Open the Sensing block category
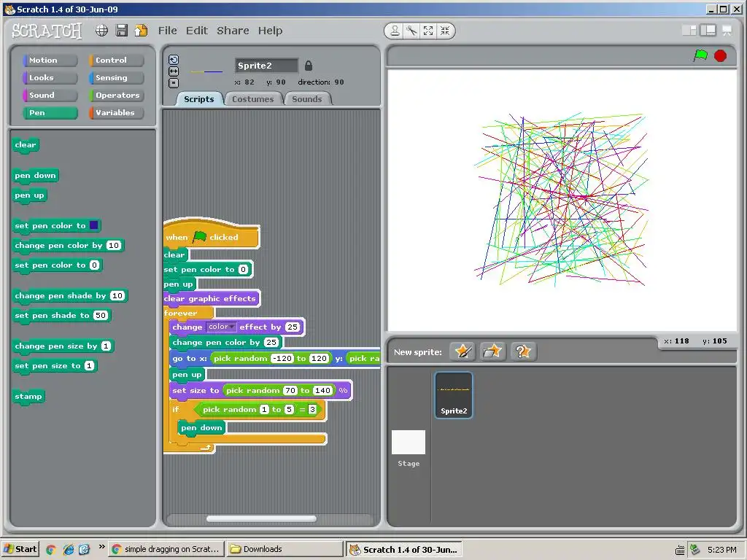 tap(116, 77)
